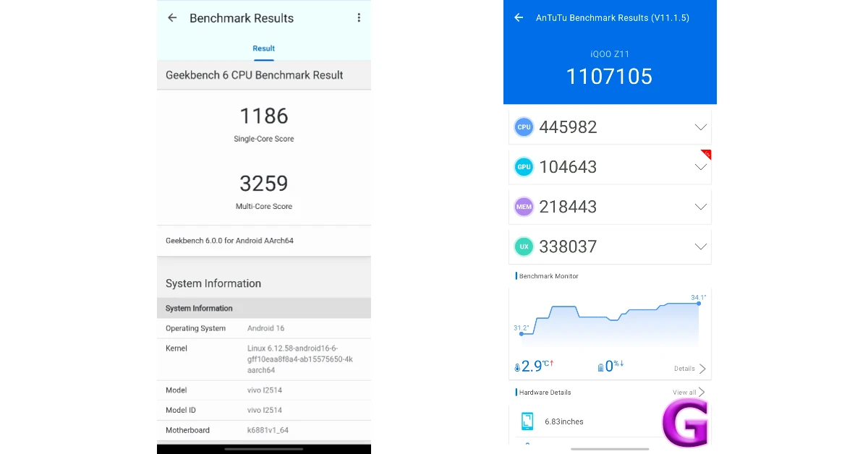Image resolution: width=868 pixels, height=454 pixels.
Task: Open Geekbench three-dot overflow menu
Action: 359,18
